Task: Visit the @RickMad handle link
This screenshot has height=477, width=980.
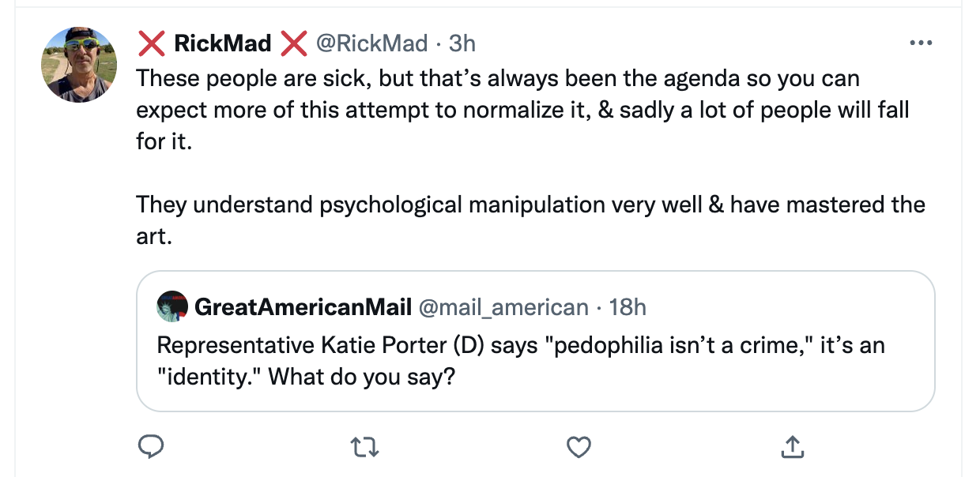Action: pyautogui.click(x=371, y=43)
